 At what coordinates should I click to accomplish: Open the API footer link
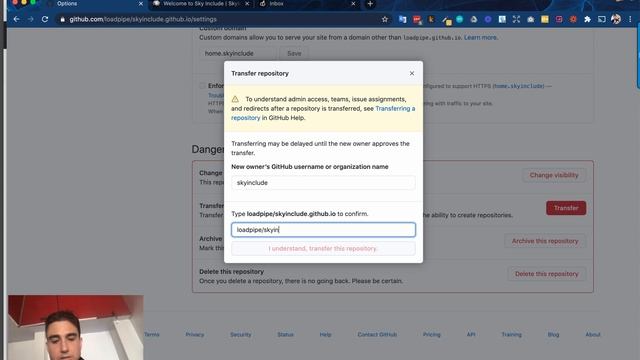[x=471, y=334]
